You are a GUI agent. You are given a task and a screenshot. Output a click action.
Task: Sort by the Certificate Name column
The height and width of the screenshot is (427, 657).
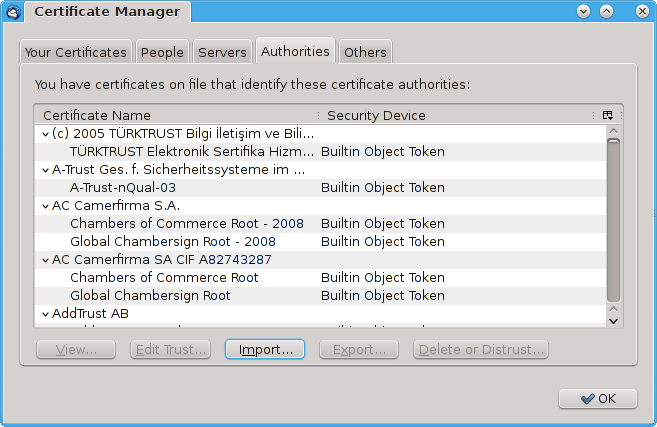pos(176,115)
